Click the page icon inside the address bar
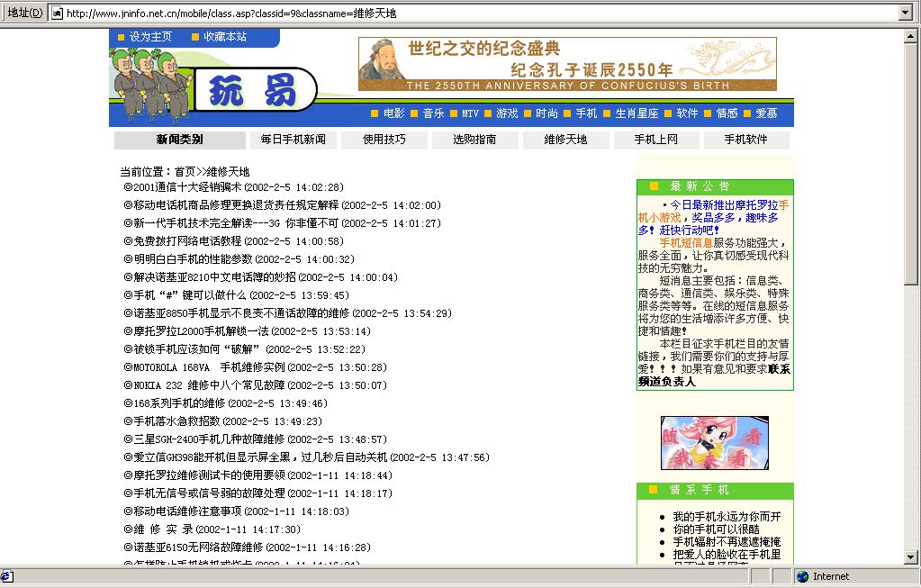The height and width of the screenshot is (588, 921). (x=56, y=13)
